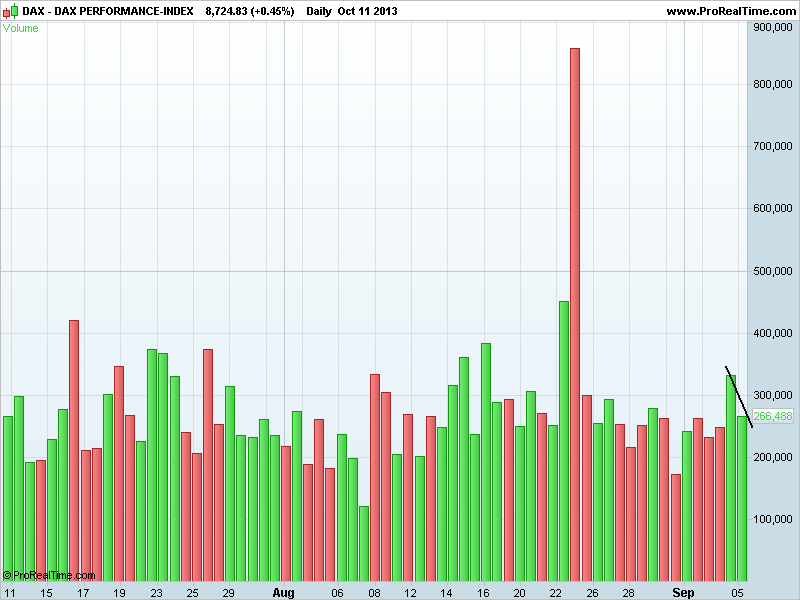Image resolution: width=800 pixels, height=600 pixels.
Task: Click the green Volume indicator label
Action: [x=20, y=28]
